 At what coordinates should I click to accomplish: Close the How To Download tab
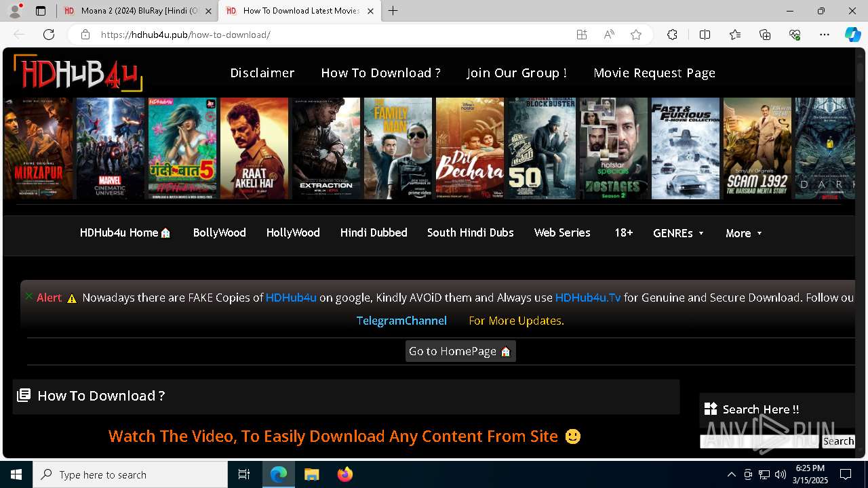[x=370, y=11]
